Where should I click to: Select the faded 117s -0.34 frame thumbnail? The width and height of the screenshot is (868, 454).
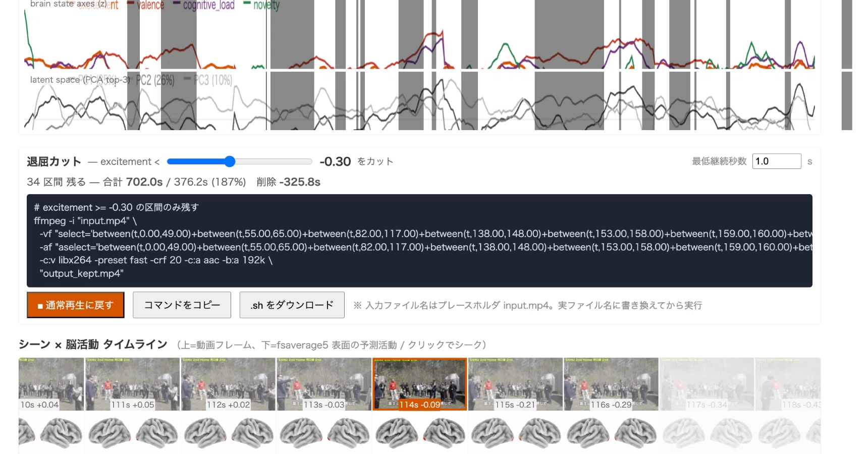click(707, 384)
